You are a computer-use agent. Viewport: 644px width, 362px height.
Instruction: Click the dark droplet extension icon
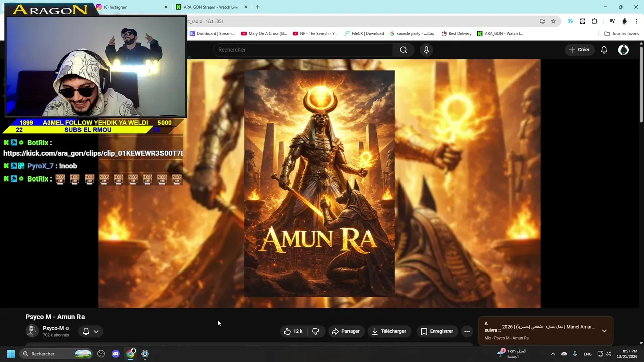[x=624, y=21]
